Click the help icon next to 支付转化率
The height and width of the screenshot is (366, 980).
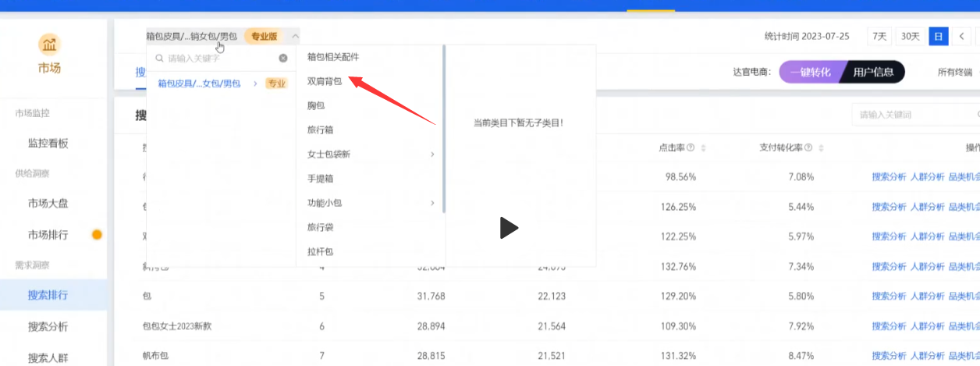(808, 147)
